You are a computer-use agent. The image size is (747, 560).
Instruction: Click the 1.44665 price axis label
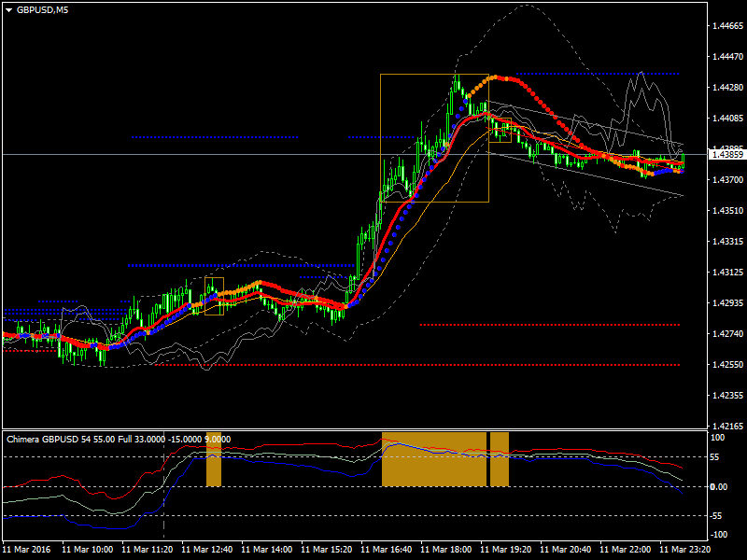(727, 26)
